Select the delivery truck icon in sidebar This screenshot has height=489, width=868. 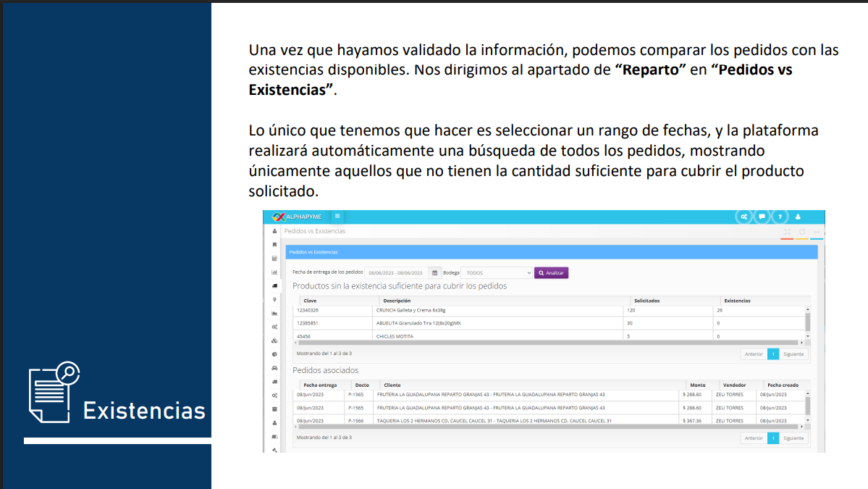coord(274,285)
